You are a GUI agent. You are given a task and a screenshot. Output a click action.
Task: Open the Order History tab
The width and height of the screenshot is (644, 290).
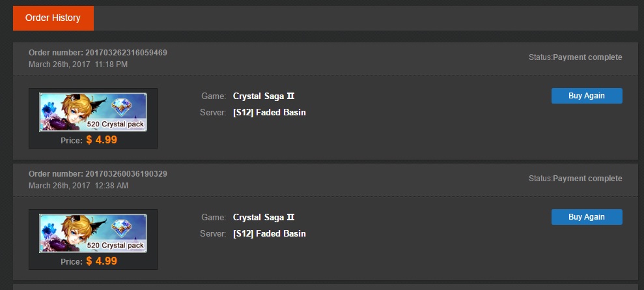53,18
